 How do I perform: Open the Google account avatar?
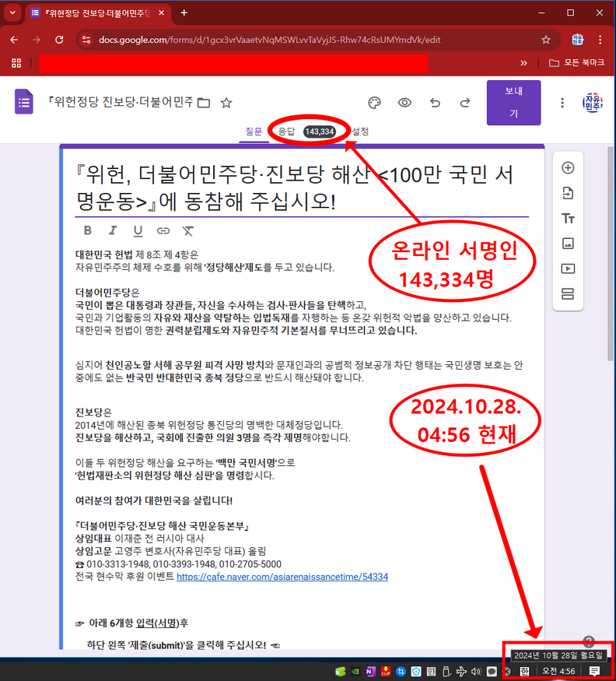(593, 103)
